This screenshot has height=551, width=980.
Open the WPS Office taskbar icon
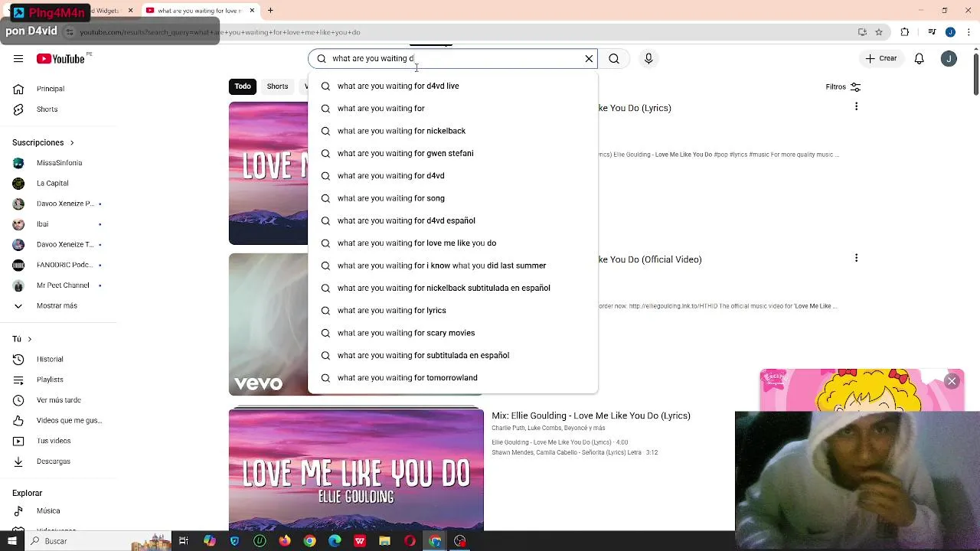[360, 541]
